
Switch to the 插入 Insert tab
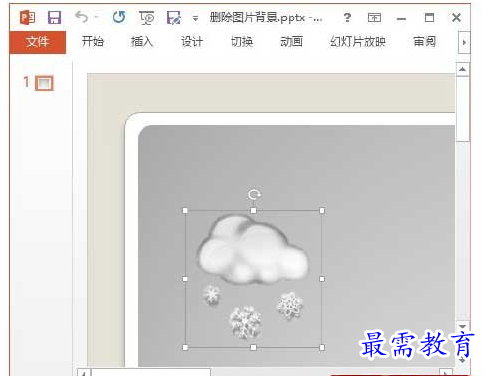142,42
